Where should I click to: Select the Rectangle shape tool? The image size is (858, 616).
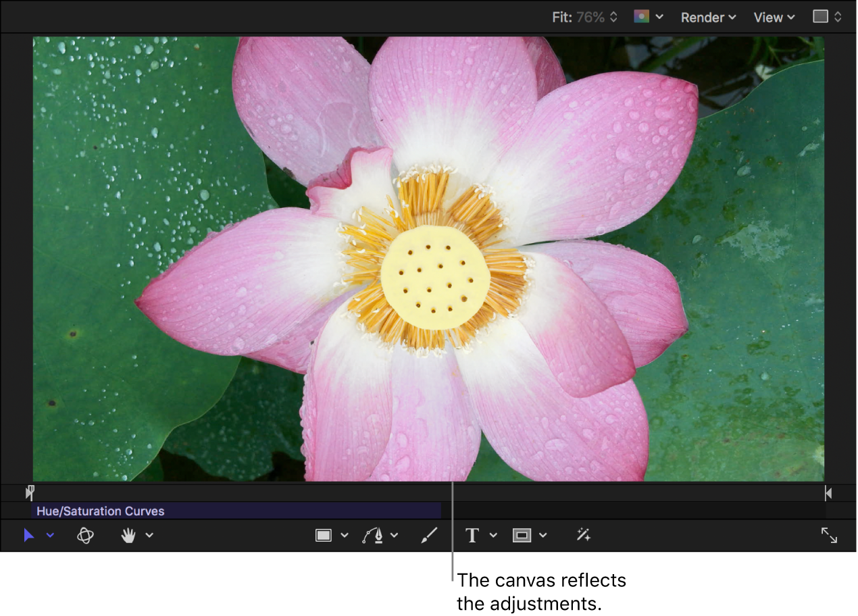pyautogui.click(x=324, y=535)
